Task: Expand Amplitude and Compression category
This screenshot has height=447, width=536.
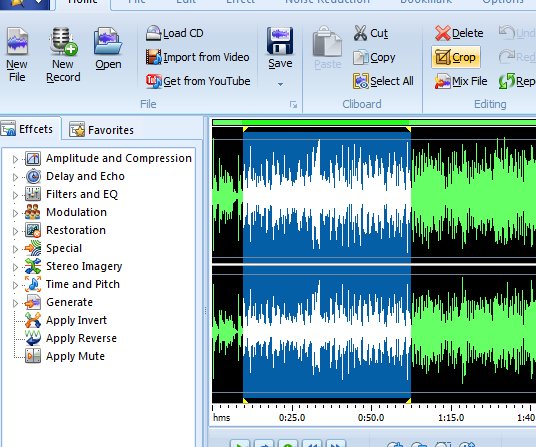Action: click(x=15, y=159)
